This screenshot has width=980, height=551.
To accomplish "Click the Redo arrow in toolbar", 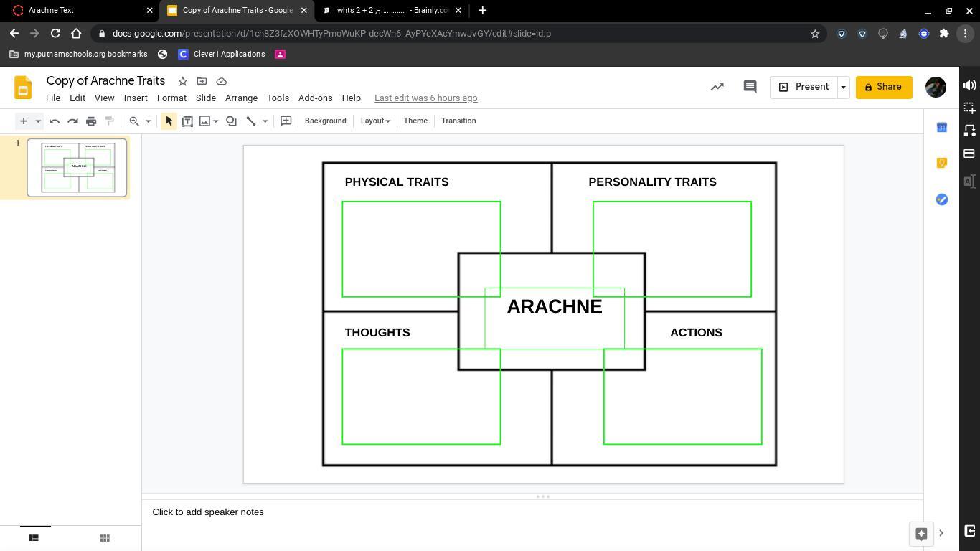I will [72, 121].
